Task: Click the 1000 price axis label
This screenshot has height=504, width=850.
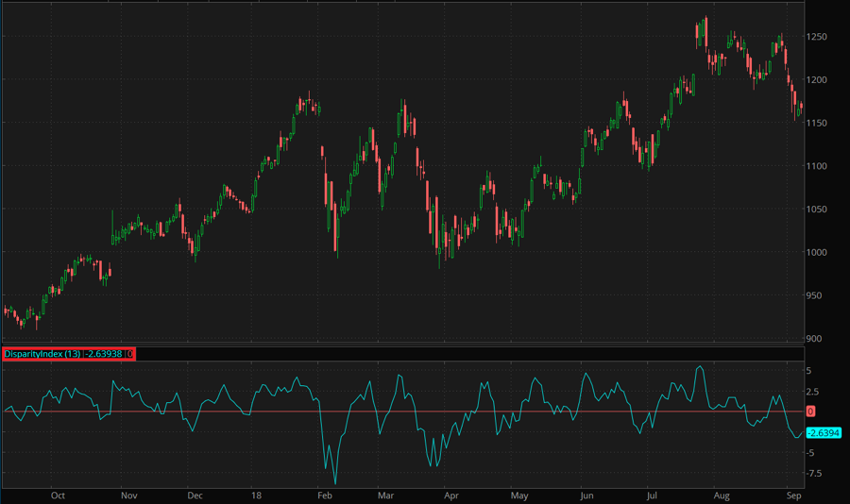Action: click(x=818, y=252)
